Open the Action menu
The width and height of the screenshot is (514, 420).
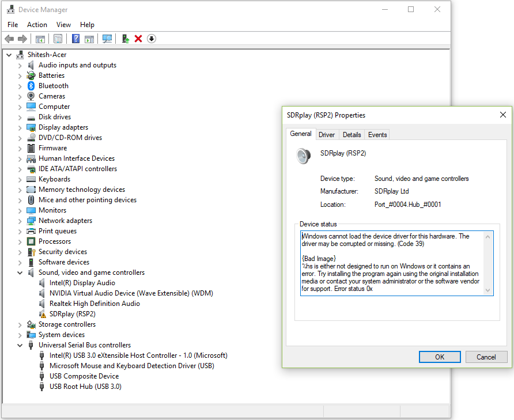37,25
